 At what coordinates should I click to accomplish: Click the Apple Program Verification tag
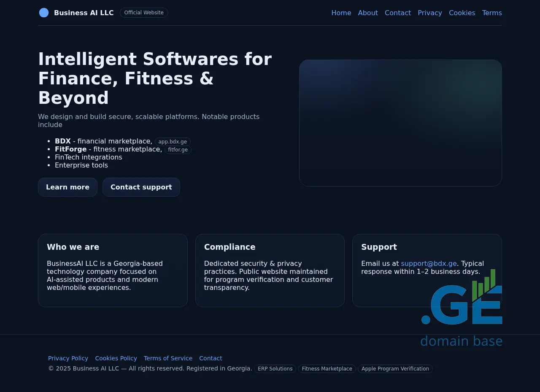(395, 369)
